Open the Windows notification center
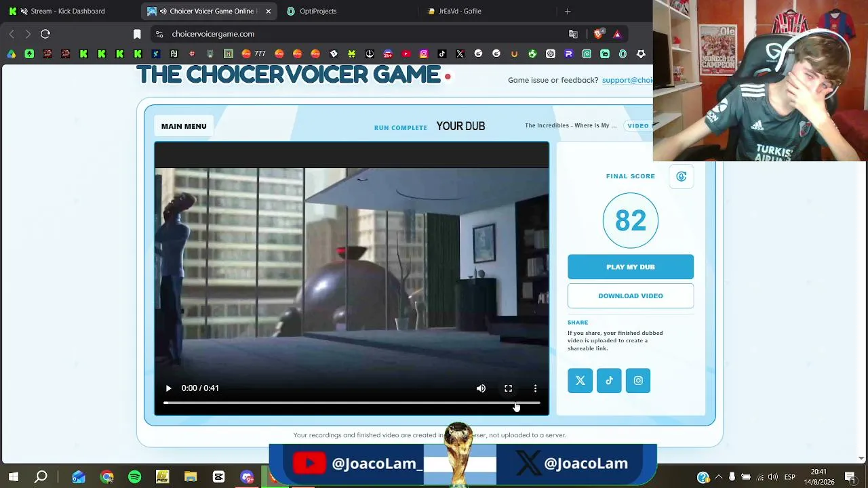 click(x=851, y=477)
